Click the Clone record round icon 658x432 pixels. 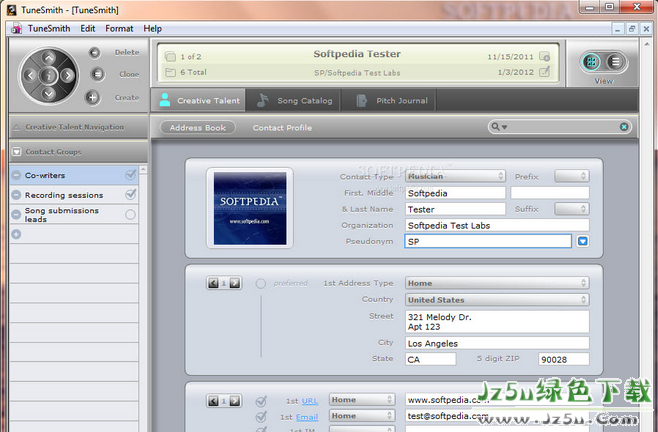[x=97, y=74]
